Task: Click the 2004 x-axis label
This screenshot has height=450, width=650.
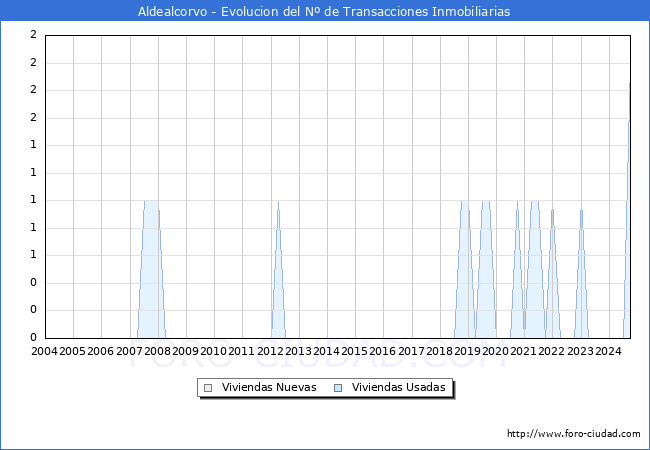Action: pos(44,351)
